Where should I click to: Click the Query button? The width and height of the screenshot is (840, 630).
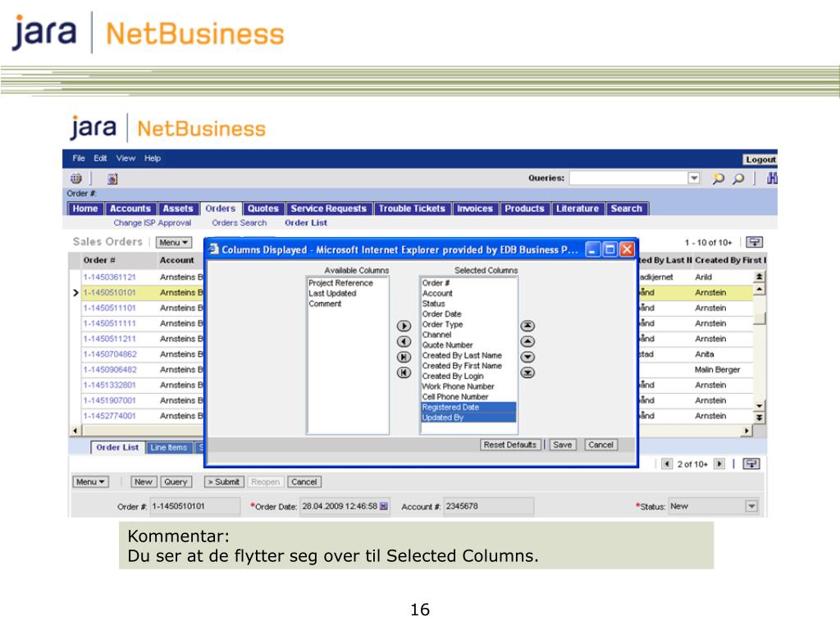pyautogui.click(x=176, y=482)
